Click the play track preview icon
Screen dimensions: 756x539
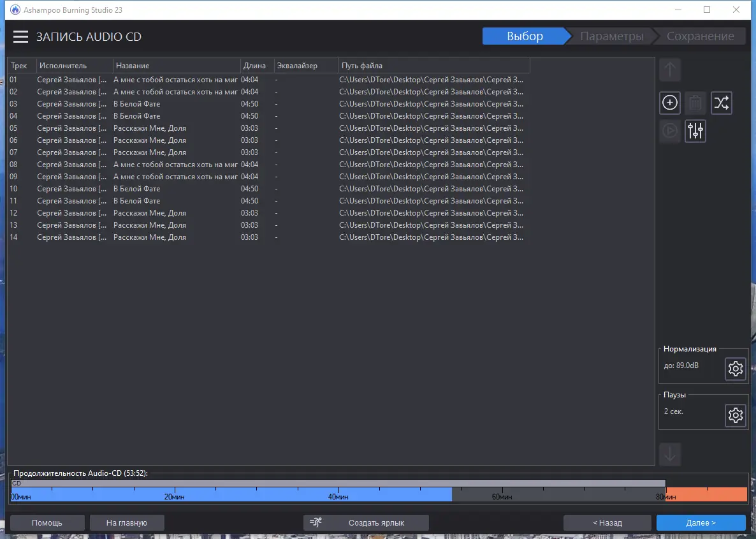[670, 131]
